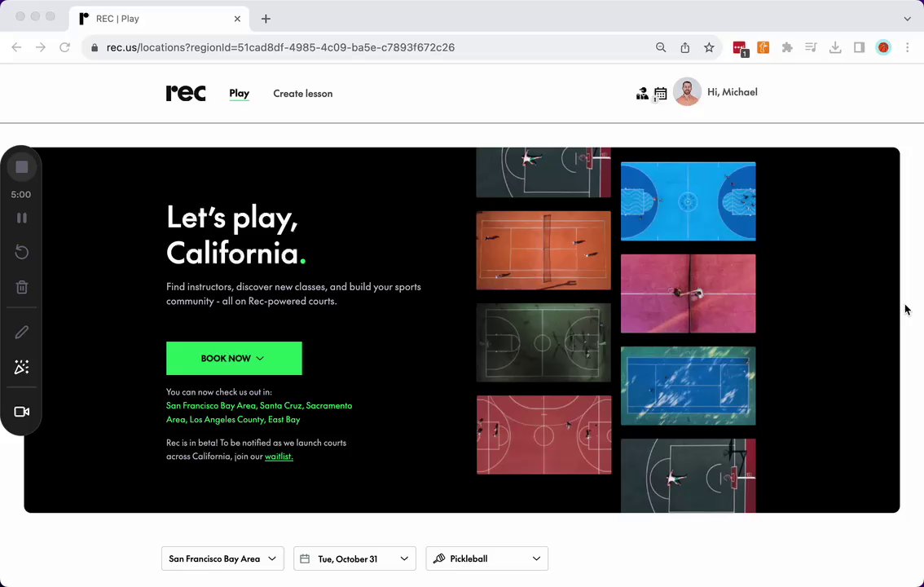Click the pink court image

tap(689, 293)
